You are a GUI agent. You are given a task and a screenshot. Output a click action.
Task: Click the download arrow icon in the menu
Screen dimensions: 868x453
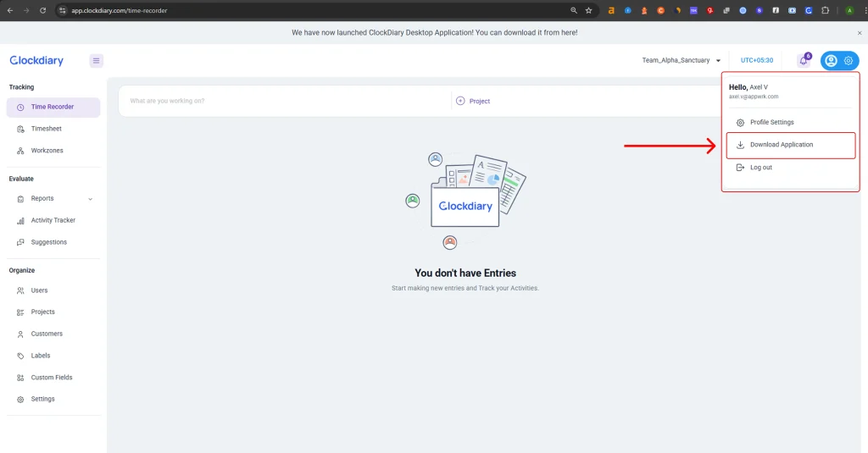(x=740, y=145)
